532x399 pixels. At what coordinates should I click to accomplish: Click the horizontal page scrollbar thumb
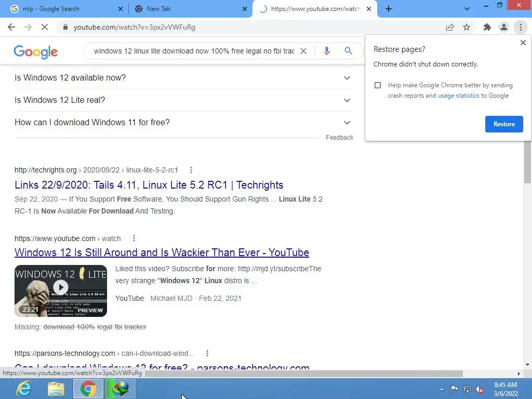303,374
